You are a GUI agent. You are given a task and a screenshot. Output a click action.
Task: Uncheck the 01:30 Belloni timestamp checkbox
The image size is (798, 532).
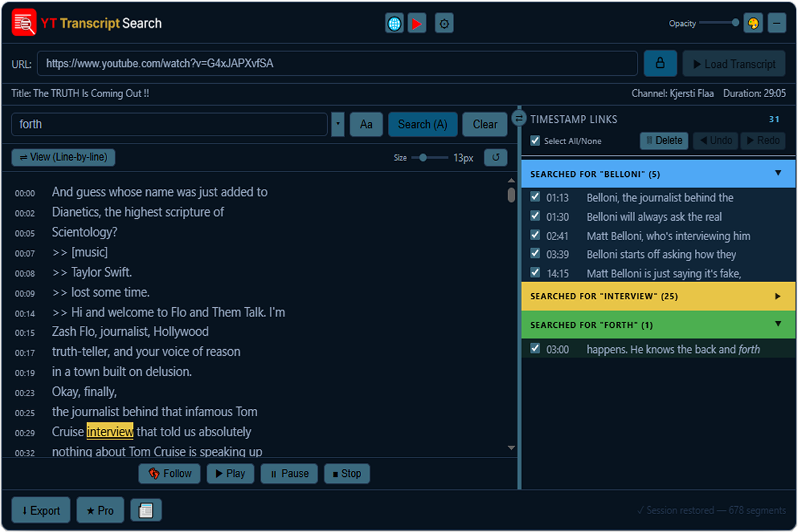pos(535,216)
